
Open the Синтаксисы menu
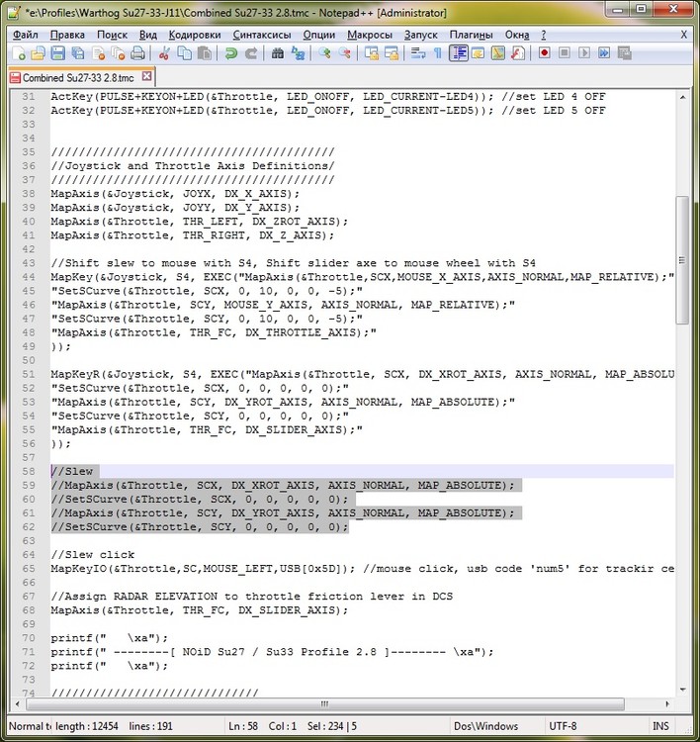(x=262, y=35)
